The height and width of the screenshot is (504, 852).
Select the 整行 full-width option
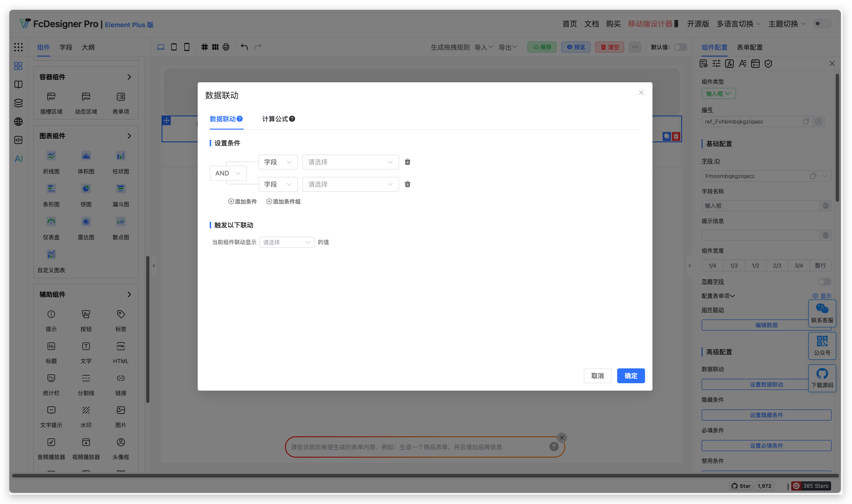pyautogui.click(x=820, y=265)
